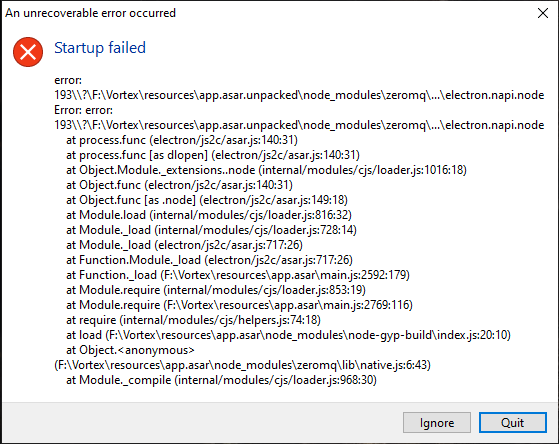
Task: Click the "at Object.<anonymous>" line
Action: (130, 350)
